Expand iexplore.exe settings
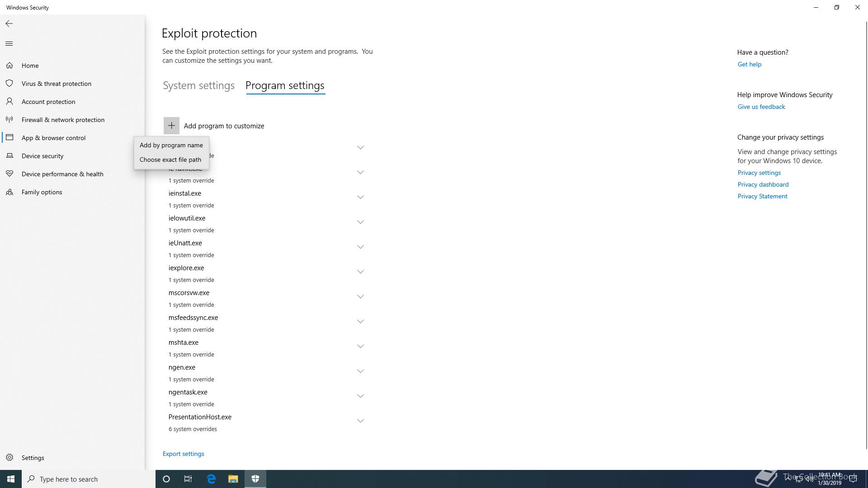Screen dimensions: 868x488 pyautogui.click(x=360, y=272)
